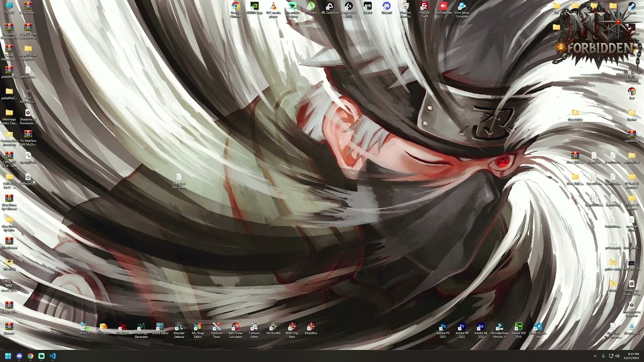Viewport: 644px width, 362px height.
Task: Open Discord from the taskbar
Action: click(19, 356)
